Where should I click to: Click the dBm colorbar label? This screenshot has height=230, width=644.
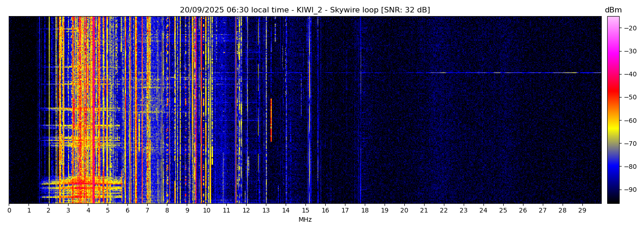point(613,10)
